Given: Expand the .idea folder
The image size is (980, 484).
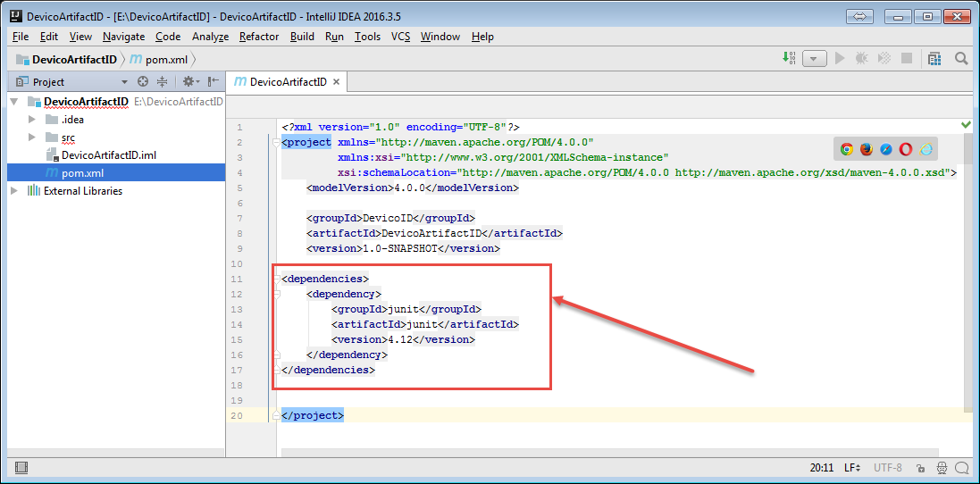Looking at the screenshot, I should (x=32, y=120).
